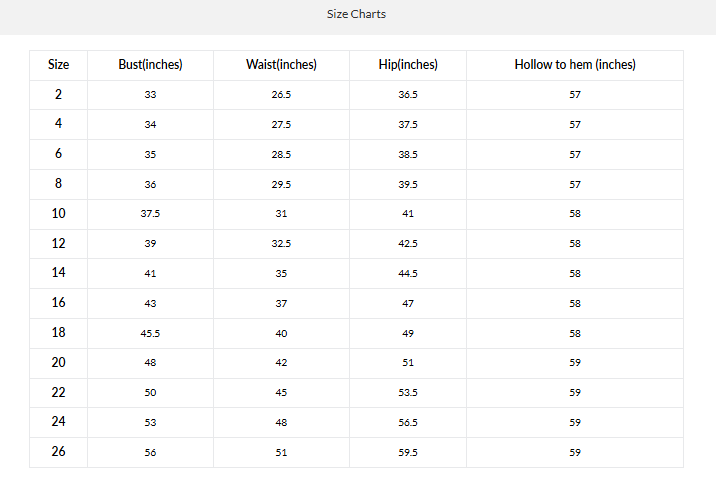Viewport: 716px width, 483px height.
Task: Click the size 18 row label
Action: (x=58, y=332)
